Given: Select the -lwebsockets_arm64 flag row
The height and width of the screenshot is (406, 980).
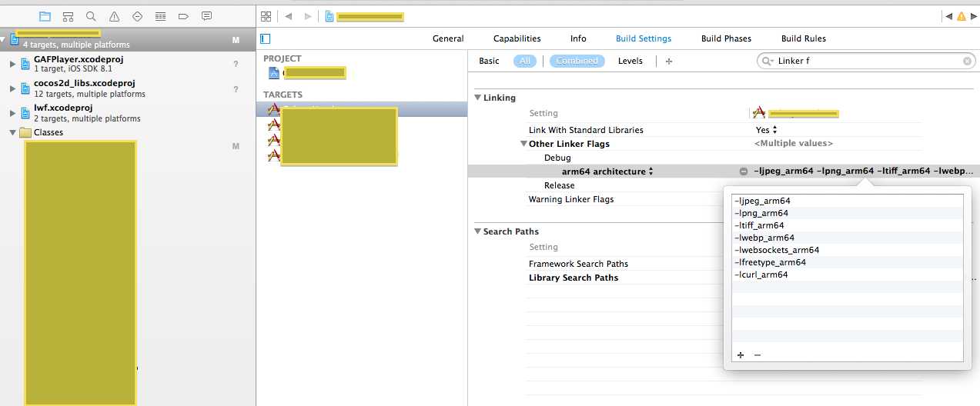Looking at the screenshot, I should pyautogui.click(x=848, y=250).
